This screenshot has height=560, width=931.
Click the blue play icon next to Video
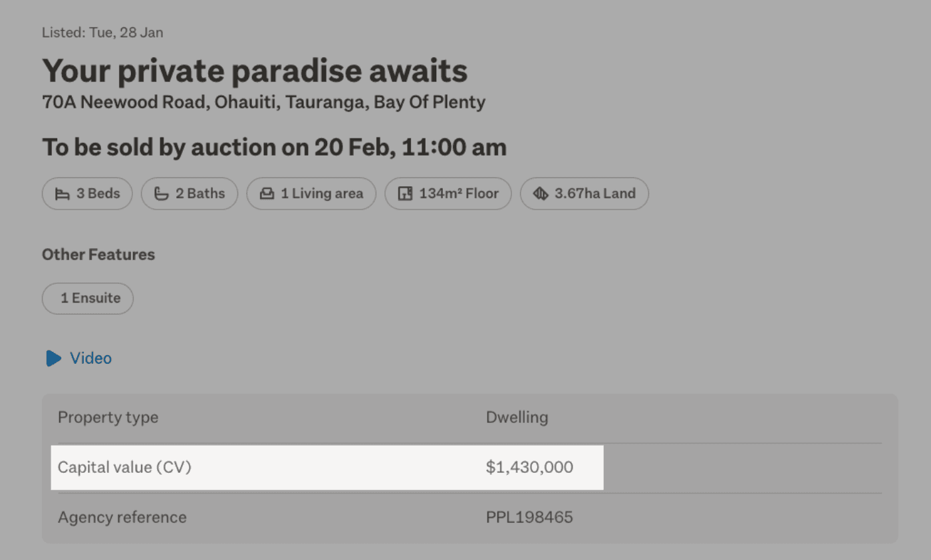[x=53, y=358]
